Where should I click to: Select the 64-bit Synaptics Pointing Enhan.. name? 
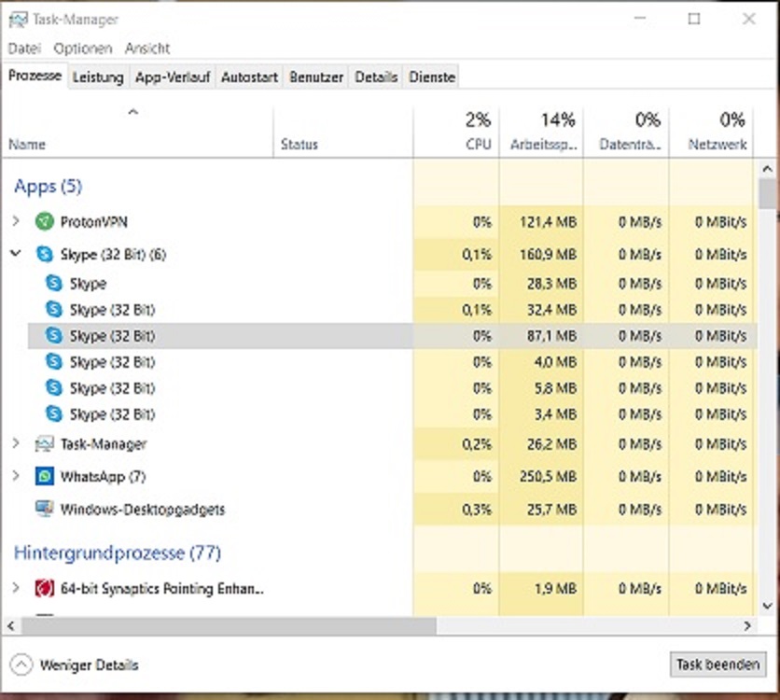162,589
